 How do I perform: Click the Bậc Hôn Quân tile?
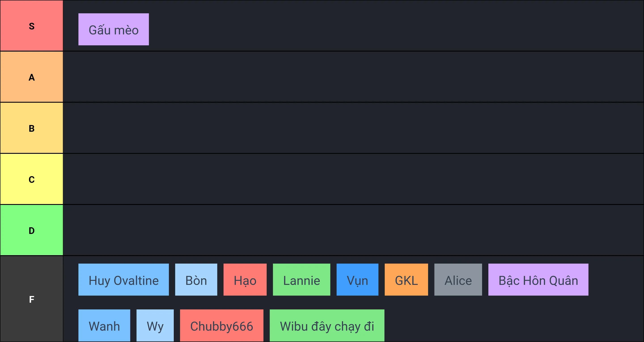538,280
